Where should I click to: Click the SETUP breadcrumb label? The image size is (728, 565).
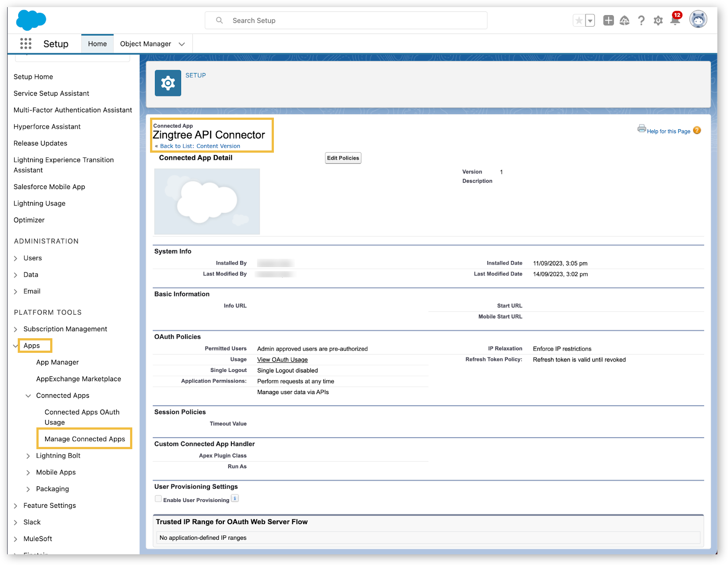click(196, 75)
